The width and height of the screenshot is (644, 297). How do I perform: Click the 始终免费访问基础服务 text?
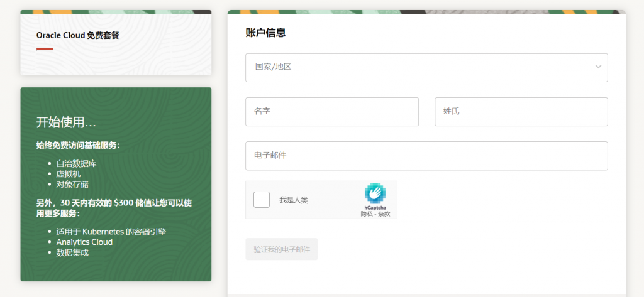(78, 145)
